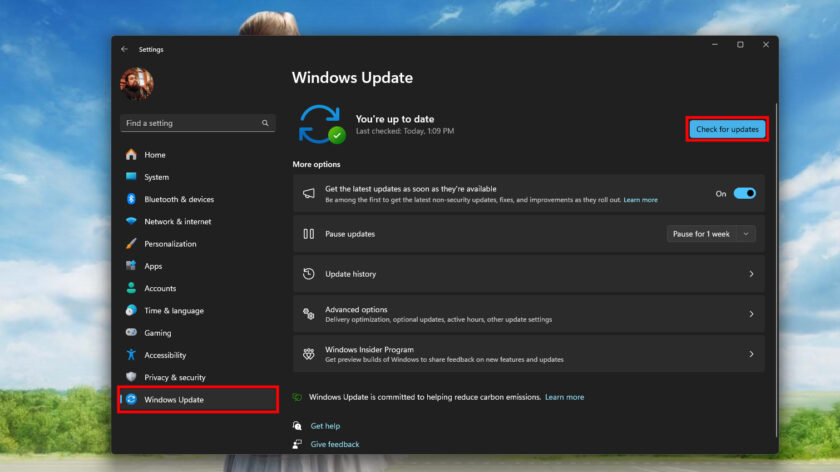Click the large update status sync icon

click(x=321, y=124)
